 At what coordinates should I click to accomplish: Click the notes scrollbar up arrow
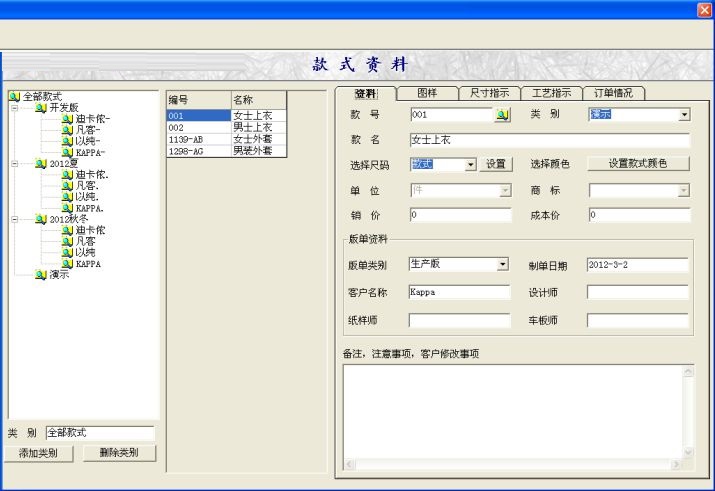click(x=688, y=372)
